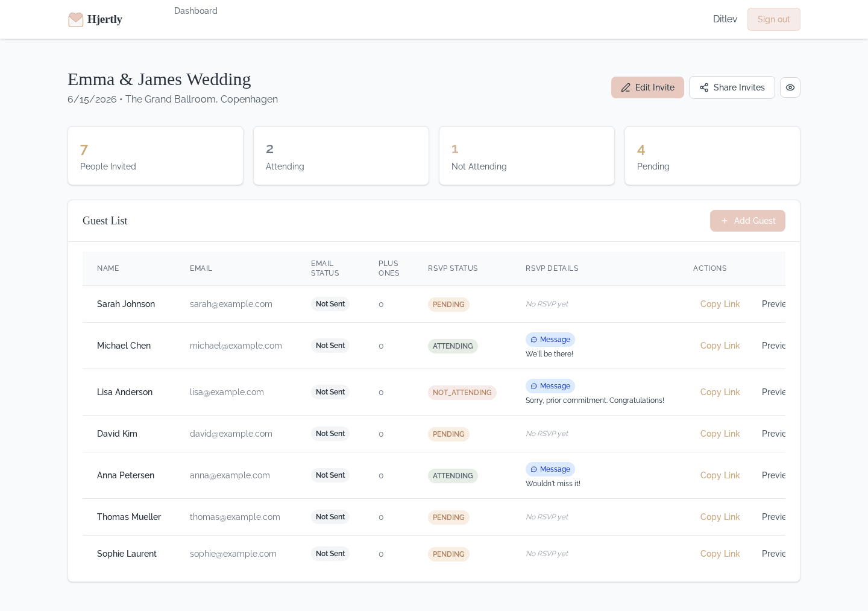Open Dashboard from the top navigation
Screen dimensions: 868x611
click(x=196, y=10)
